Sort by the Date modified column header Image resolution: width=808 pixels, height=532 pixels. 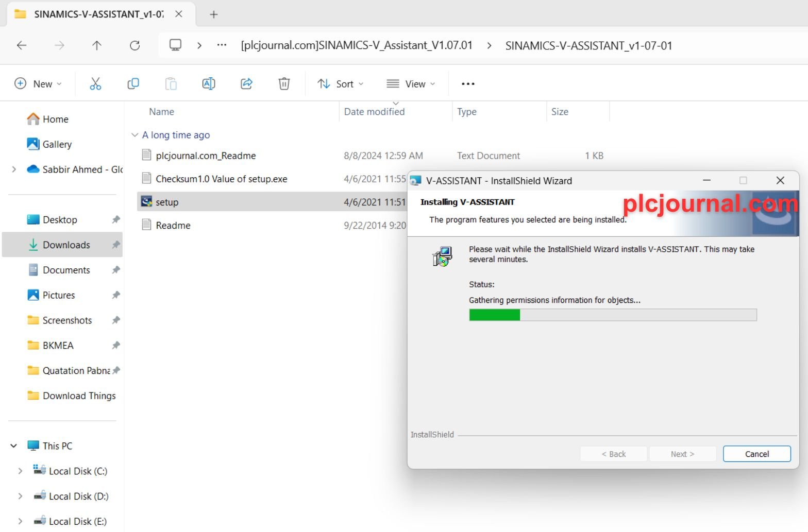pos(375,112)
